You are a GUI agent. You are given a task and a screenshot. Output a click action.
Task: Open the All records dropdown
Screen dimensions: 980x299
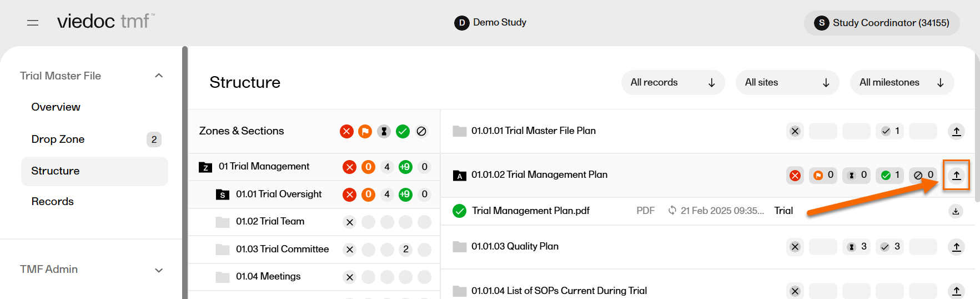672,83
